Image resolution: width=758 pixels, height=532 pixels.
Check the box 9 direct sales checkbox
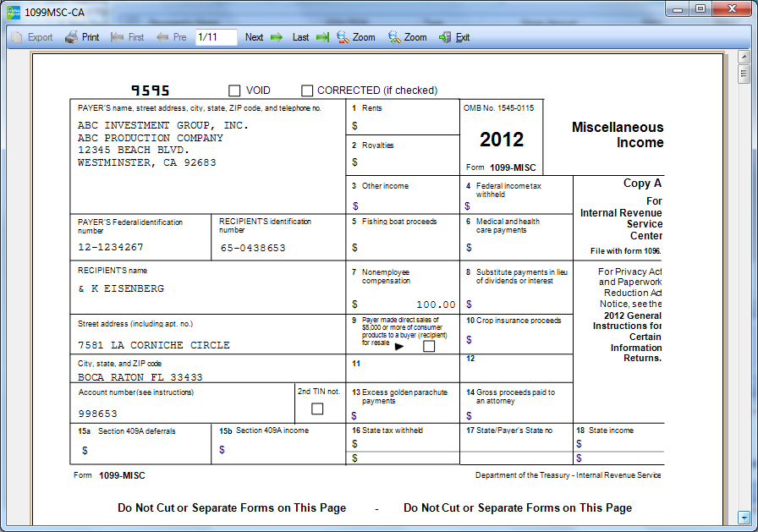point(429,346)
